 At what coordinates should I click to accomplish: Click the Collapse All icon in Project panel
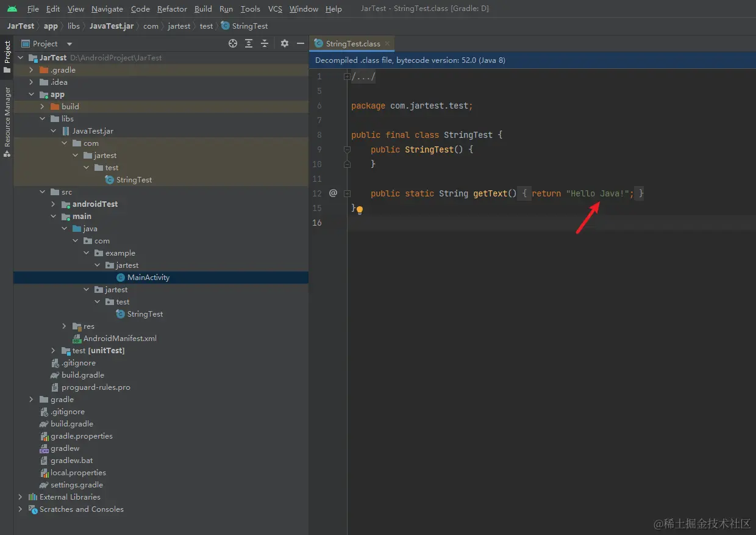tap(265, 43)
